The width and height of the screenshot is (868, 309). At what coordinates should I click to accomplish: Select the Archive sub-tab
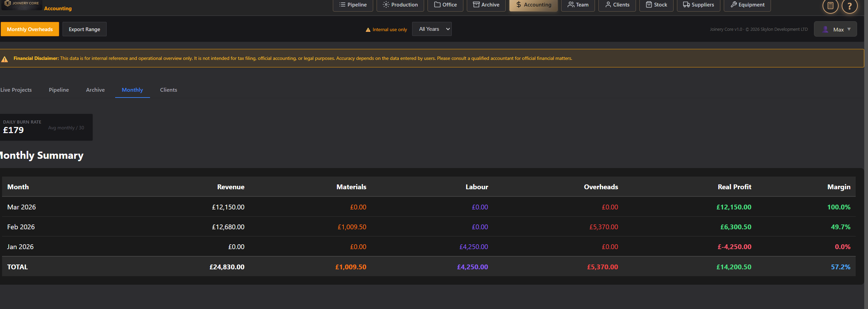[95, 90]
